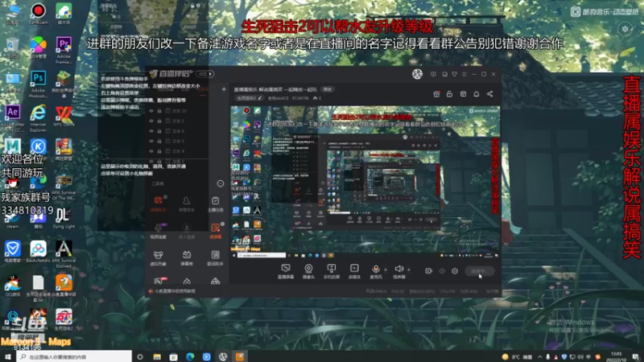Open Adobe Photoshop desktop shortcut
The height and width of the screenshot is (362, 644).
(38, 84)
